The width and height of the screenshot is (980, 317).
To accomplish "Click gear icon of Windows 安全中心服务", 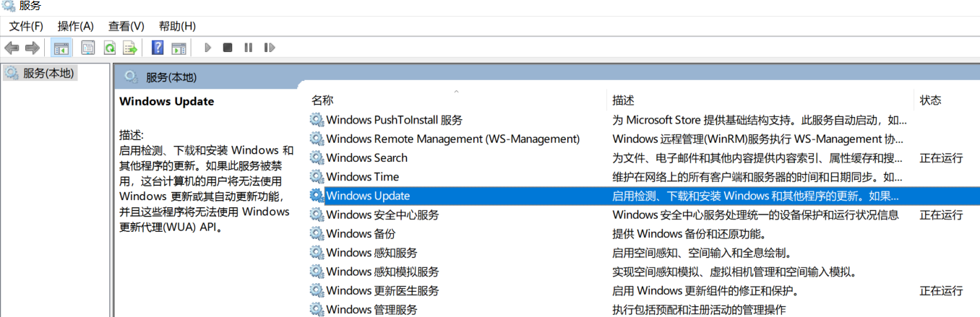I will [317, 214].
